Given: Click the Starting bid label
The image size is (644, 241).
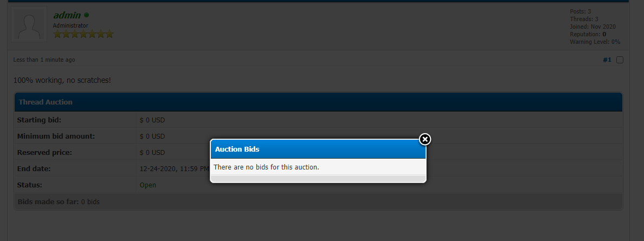Looking at the screenshot, I should tap(39, 120).
